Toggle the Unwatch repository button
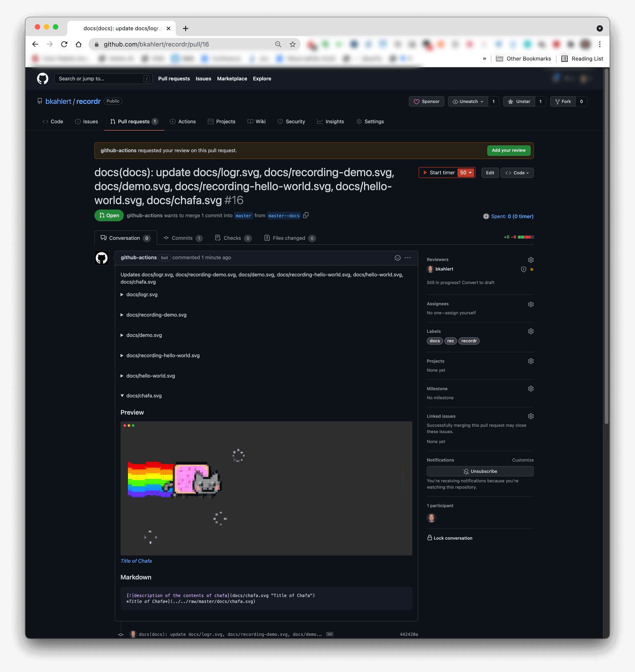This screenshot has width=635, height=672. 469,101
